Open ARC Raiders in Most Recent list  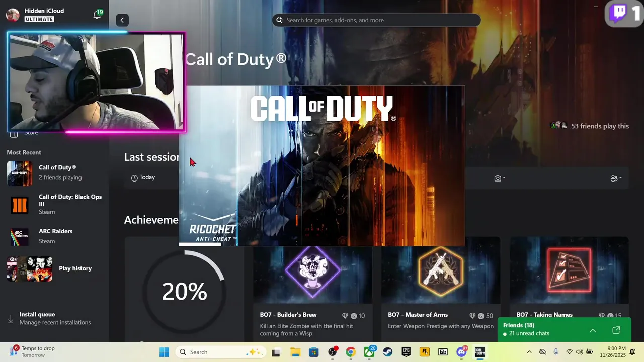click(54, 236)
